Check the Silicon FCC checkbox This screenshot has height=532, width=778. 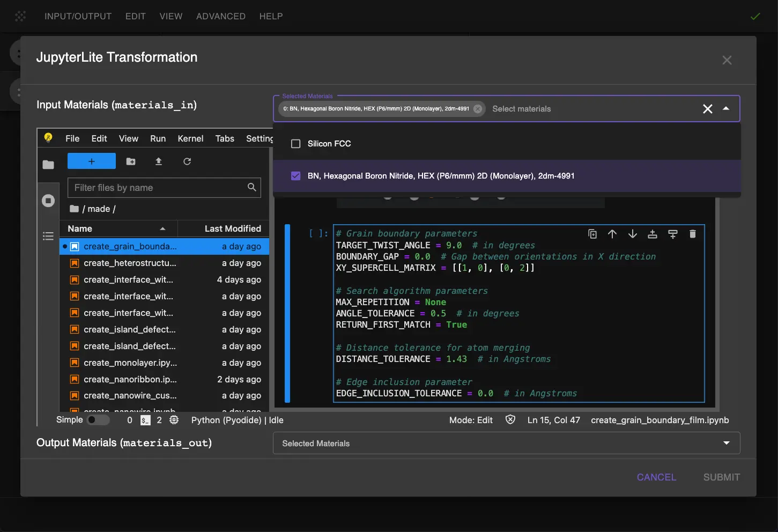point(295,144)
